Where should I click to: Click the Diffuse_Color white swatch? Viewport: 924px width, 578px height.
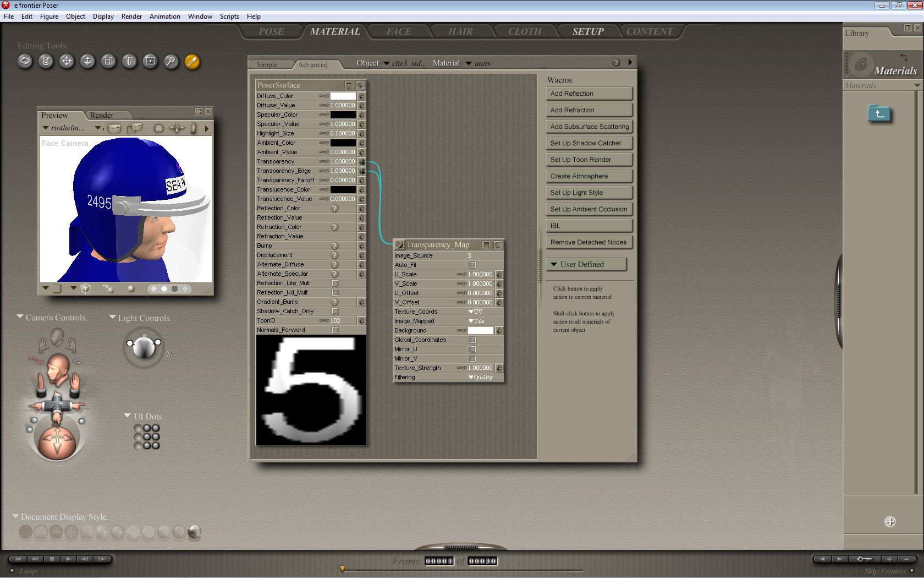(x=343, y=96)
